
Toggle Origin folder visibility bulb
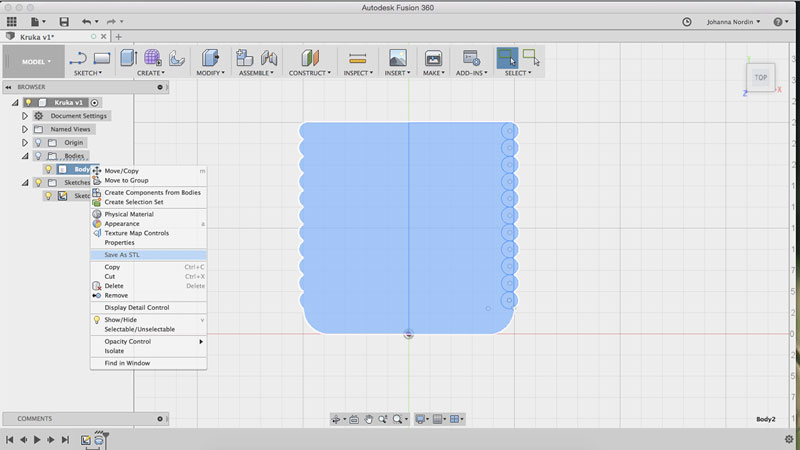click(38, 142)
